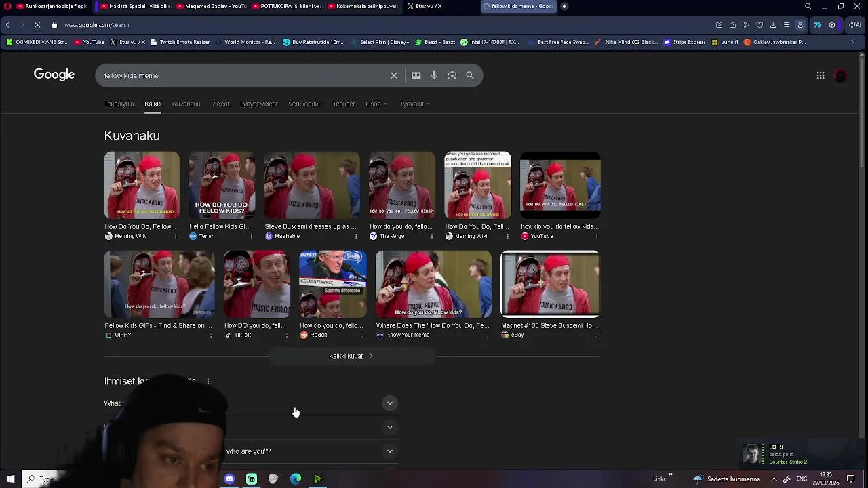Open the browser tab search magnifier

tap(808, 6)
